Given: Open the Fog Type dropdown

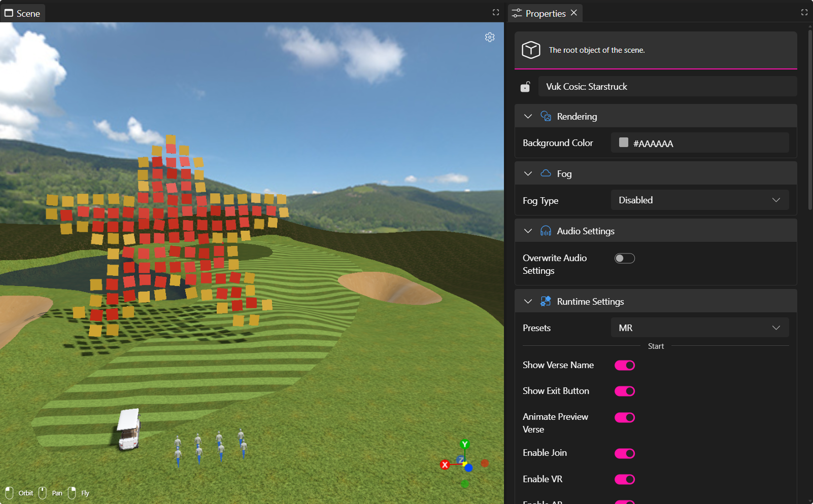Looking at the screenshot, I should (x=699, y=200).
